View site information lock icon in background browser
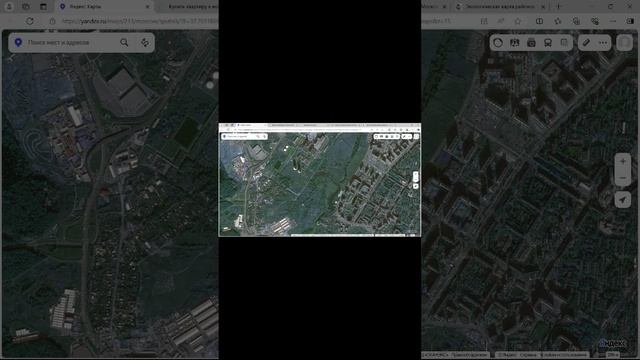The image size is (640, 360). pyautogui.click(x=52, y=21)
